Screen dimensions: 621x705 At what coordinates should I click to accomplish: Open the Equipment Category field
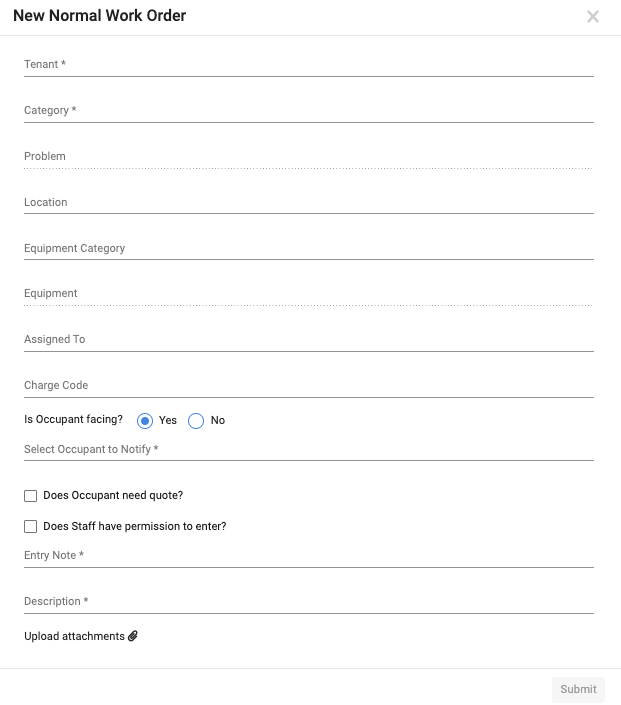(x=309, y=248)
